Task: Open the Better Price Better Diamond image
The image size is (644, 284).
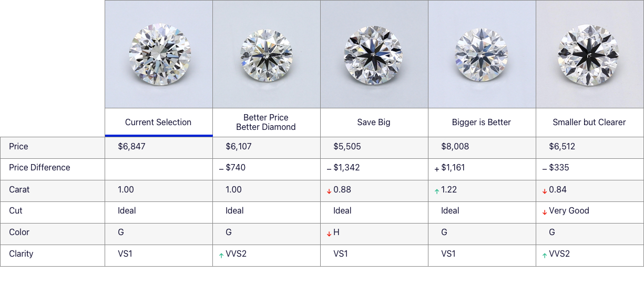Action: [x=267, y=54]
